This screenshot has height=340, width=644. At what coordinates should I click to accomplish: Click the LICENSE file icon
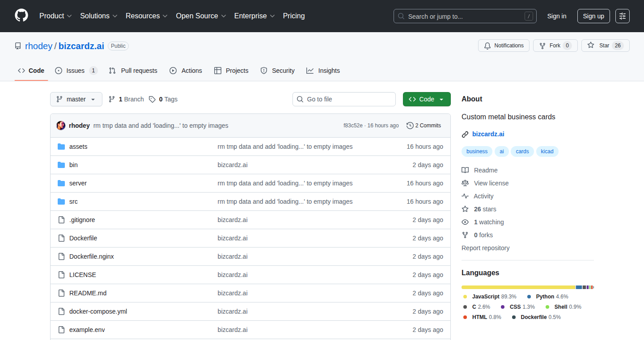61,275
